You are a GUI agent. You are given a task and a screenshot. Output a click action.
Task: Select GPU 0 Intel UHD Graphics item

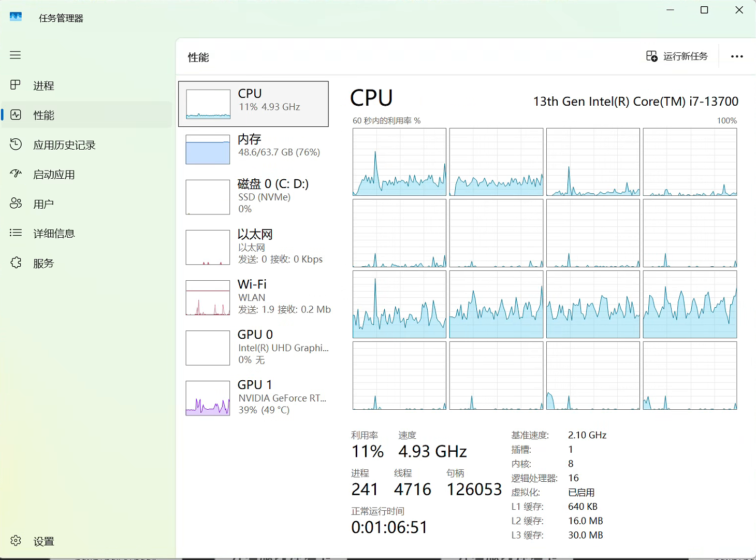pos(253,348)
